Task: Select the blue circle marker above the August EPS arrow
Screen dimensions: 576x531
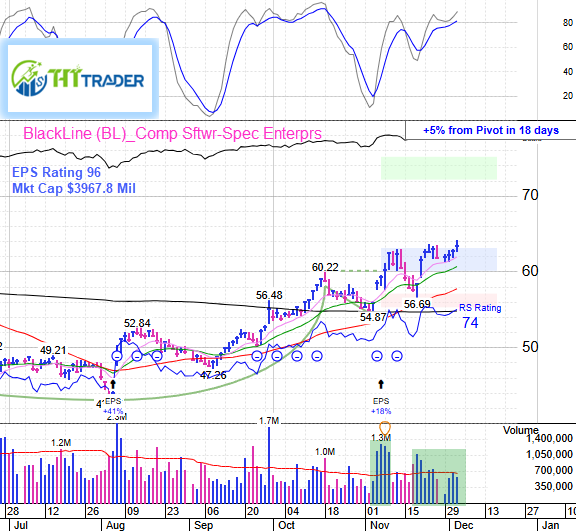Action: tap(117, 356)
